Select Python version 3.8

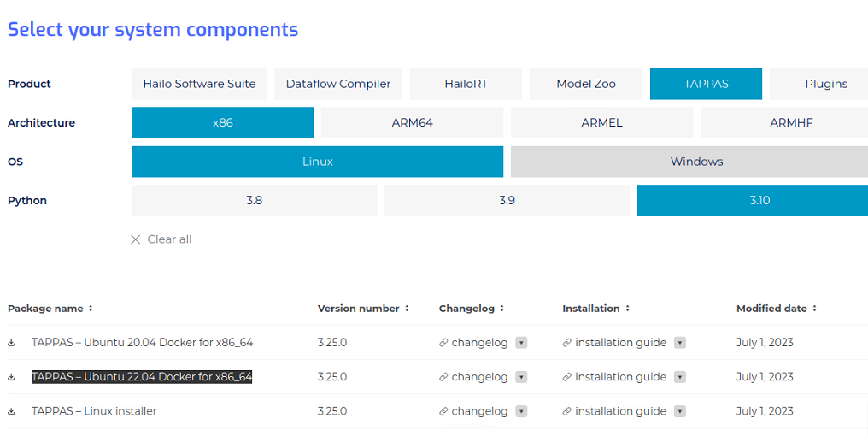tap(254, 201)
